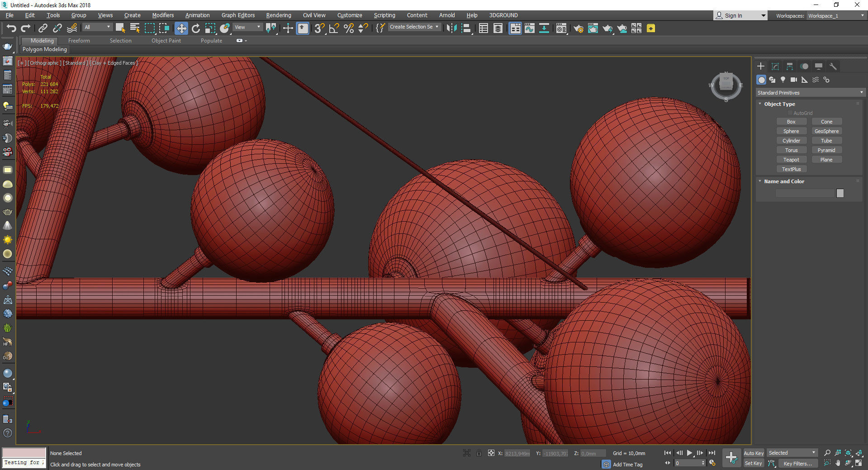This screenshot has height=470, width=868.
Task: Click the Mirror tool icon
Action: pos(451,28)
